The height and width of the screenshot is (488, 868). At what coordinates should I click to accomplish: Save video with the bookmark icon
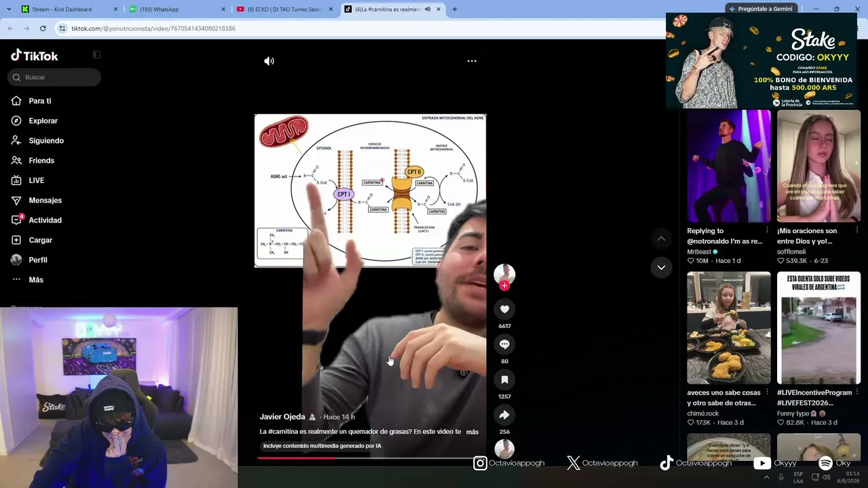point(505,380)
